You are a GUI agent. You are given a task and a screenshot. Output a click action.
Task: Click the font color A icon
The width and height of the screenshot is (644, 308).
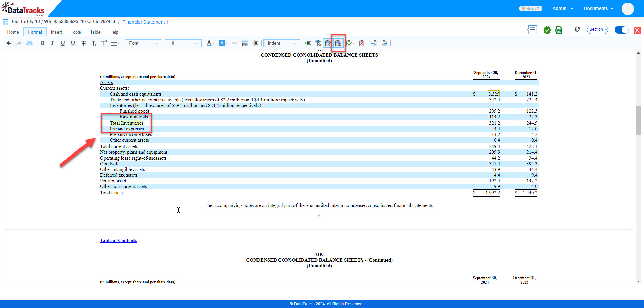(209, 43)
